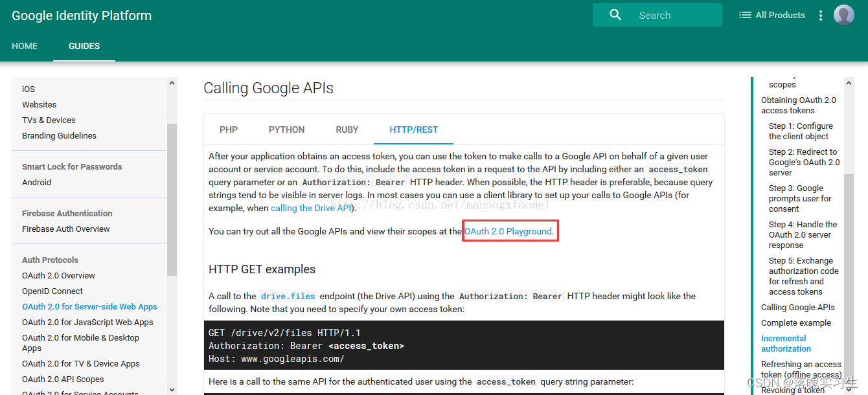The height and width of the screenshot is (395, 868).
Task: Follow the 'calling the Drive API' link
Action: click(311, 208)
